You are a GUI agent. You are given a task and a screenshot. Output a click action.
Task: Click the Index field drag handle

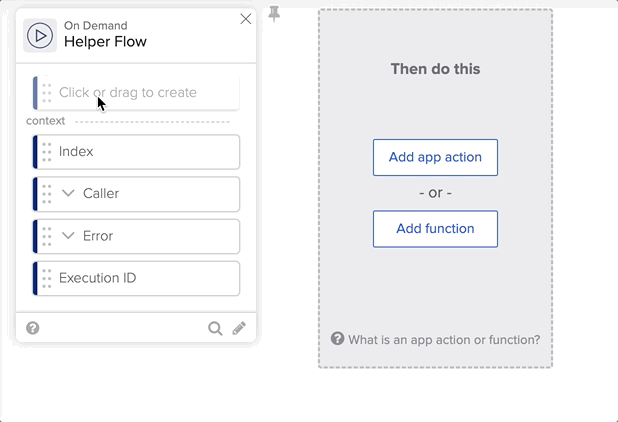[47, 152]
